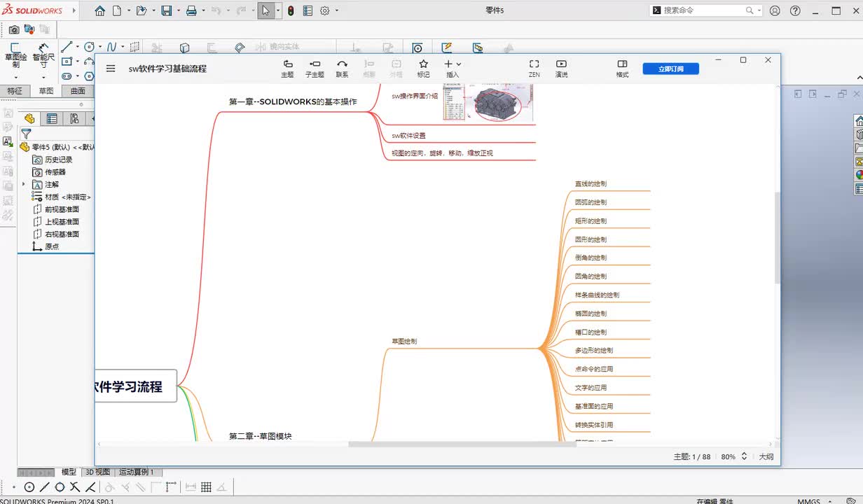Adjust the 80% zoom stepper
Viewport: 863px width, 504px height.
coord(744,456)
